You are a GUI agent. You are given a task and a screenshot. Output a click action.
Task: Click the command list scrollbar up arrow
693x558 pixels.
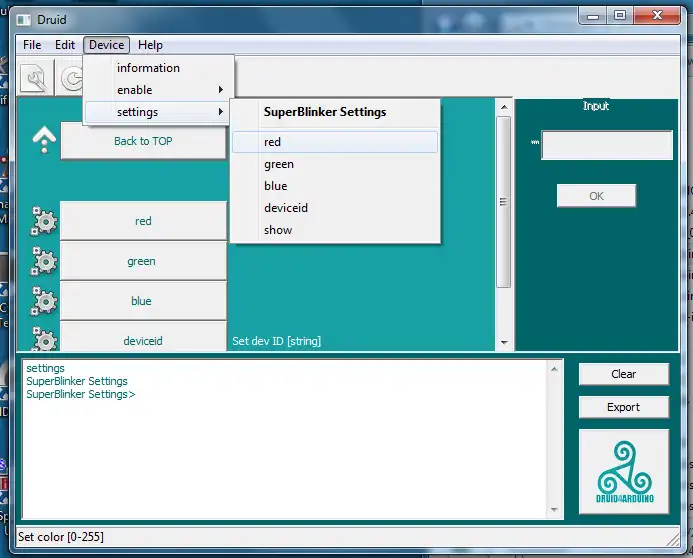(x=504, y=107)
